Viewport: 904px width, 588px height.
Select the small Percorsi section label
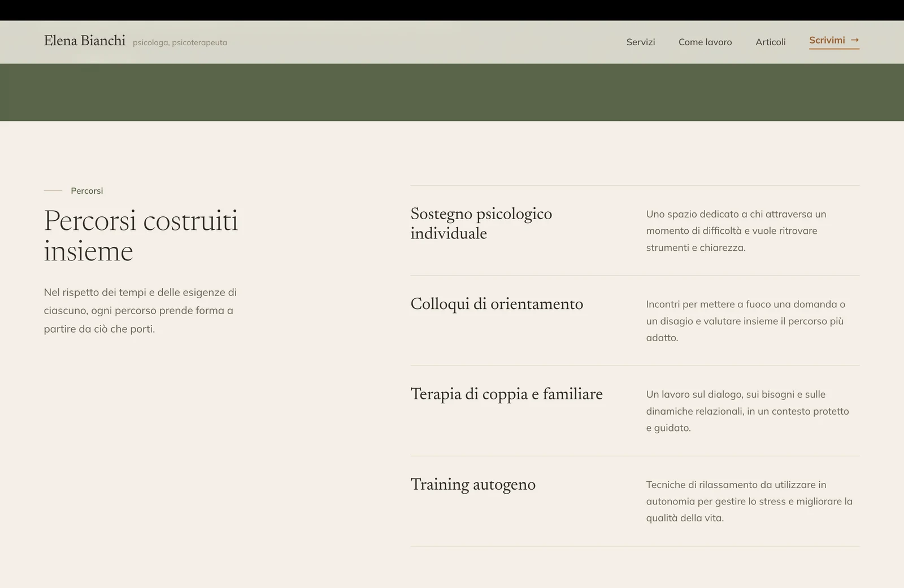tap(87, 191)
